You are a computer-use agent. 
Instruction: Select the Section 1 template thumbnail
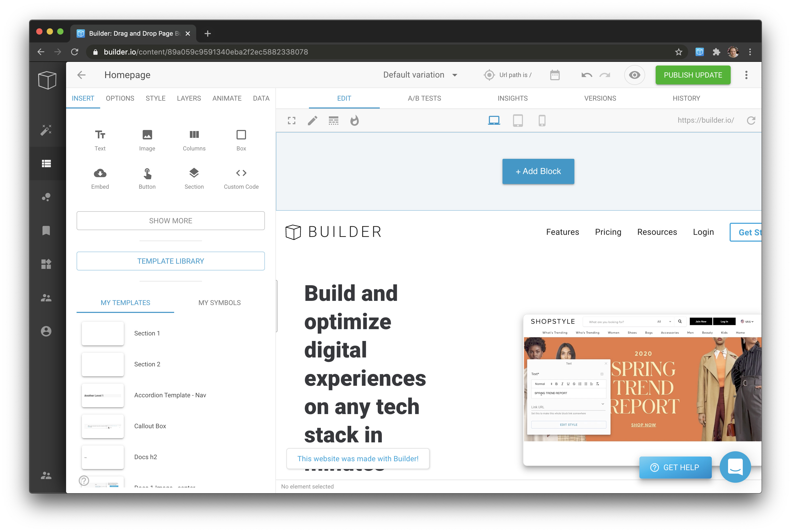click(103, 334)
